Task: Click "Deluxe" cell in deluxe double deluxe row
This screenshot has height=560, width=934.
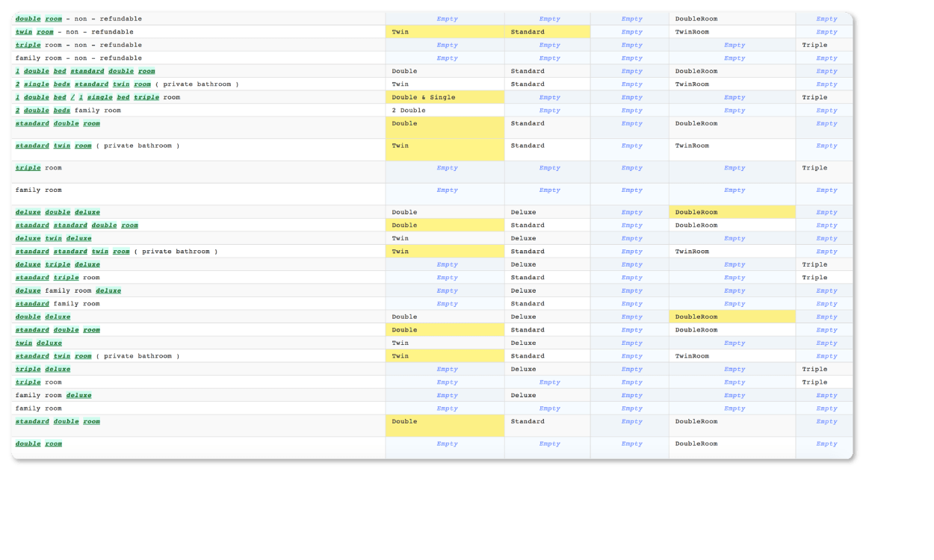Action: click(x=547, y=212)
